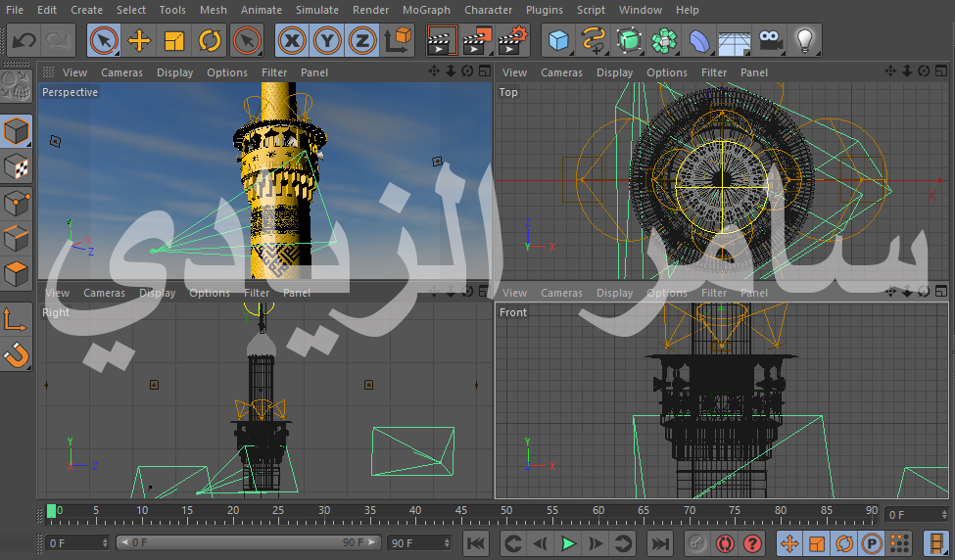Open the MoGraph menu

point(426,10)
